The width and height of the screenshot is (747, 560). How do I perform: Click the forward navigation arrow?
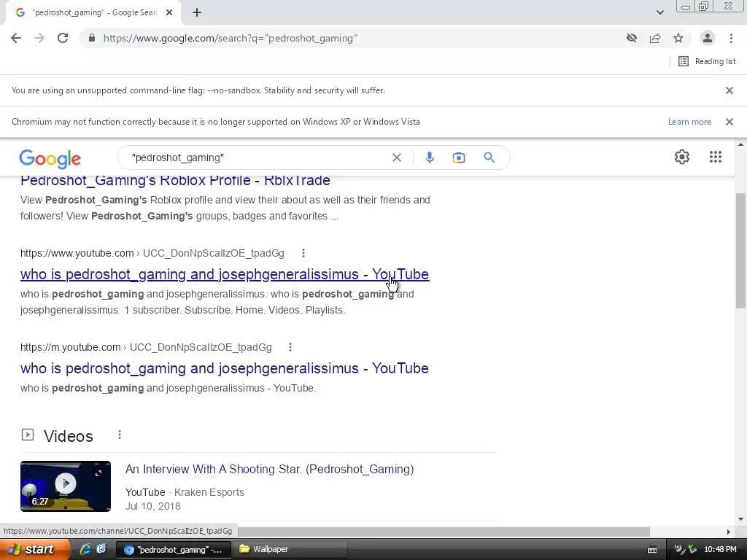coord(39,38)
